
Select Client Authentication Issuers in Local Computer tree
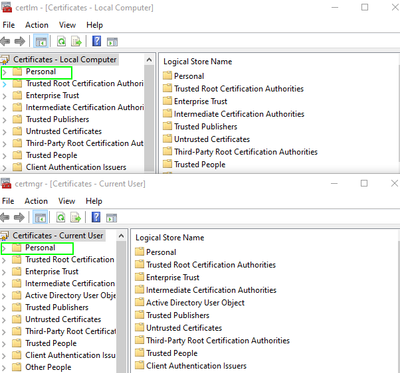[76, 167]
